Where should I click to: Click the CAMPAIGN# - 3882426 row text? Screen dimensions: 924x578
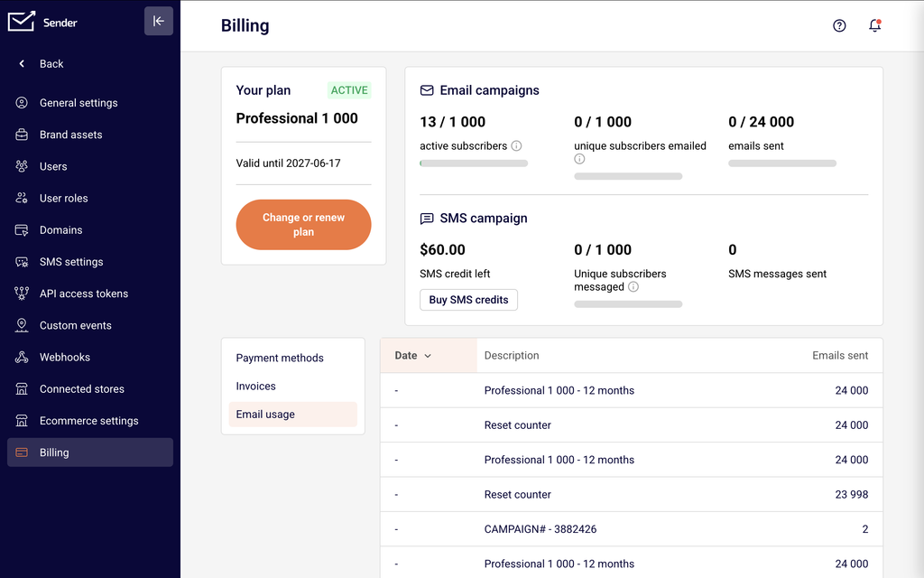click(x=541, y=529)
